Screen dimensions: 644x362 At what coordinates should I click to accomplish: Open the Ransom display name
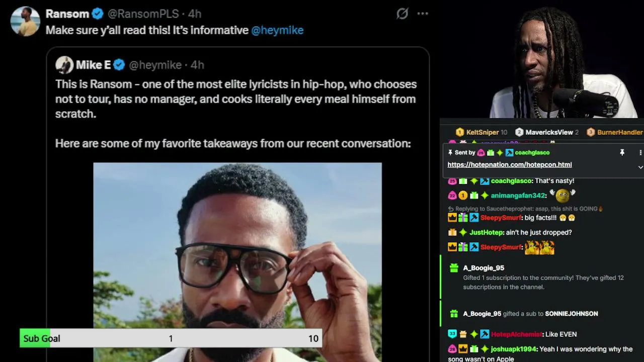tap(67, 14)
